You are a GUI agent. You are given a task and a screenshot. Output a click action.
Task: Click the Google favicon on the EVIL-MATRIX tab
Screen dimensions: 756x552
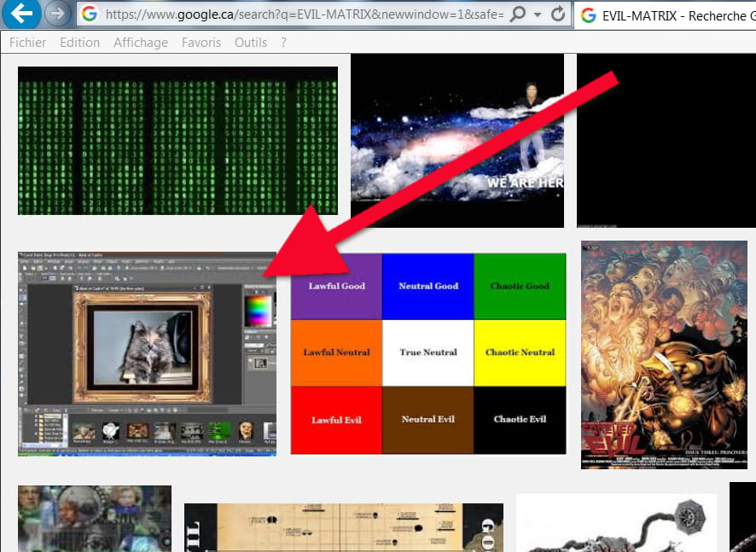[588, 15]
